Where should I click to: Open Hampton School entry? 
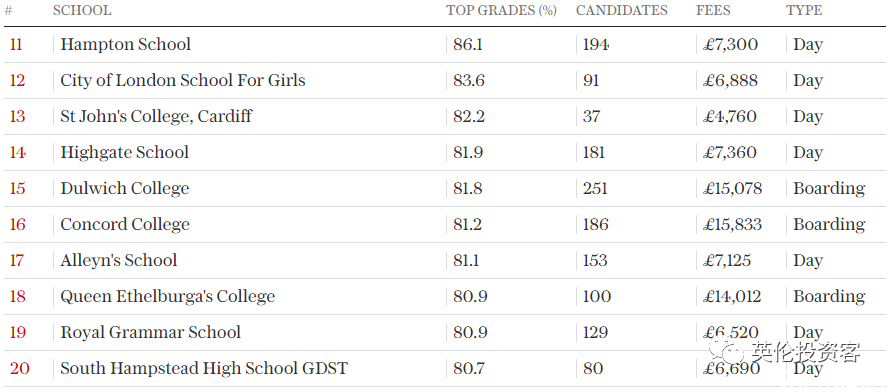[126, 44]
